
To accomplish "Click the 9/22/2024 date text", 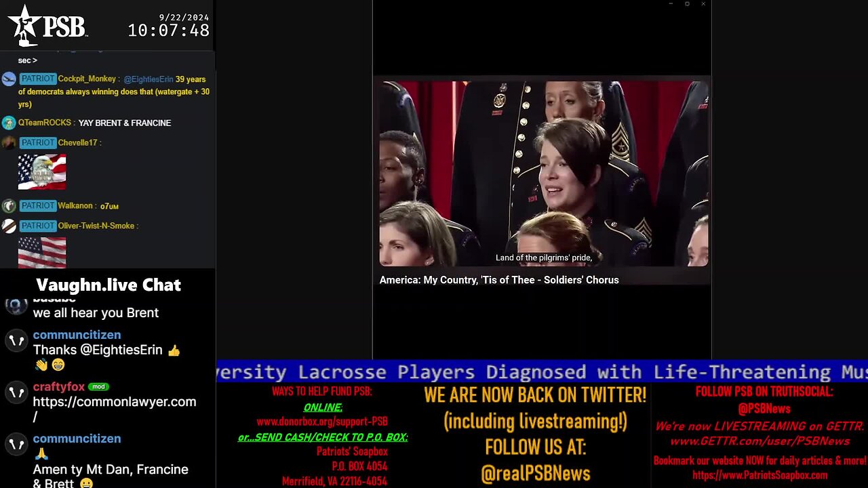I will click(x=184, y=17).
